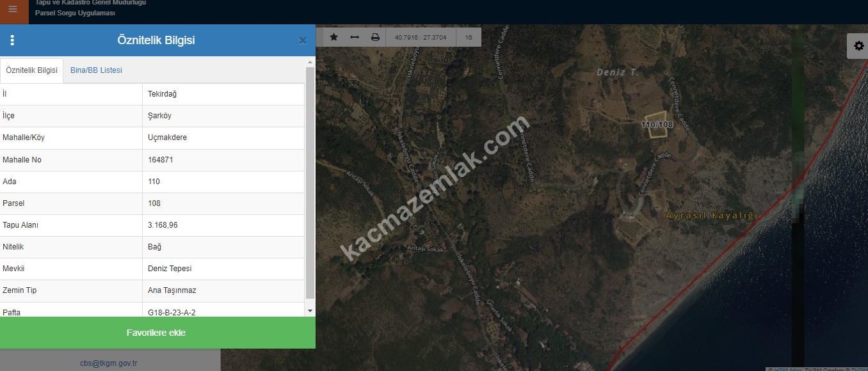
Task: Click the coordinates display 40.7916 : 27.3704
Action: [421, 38]
